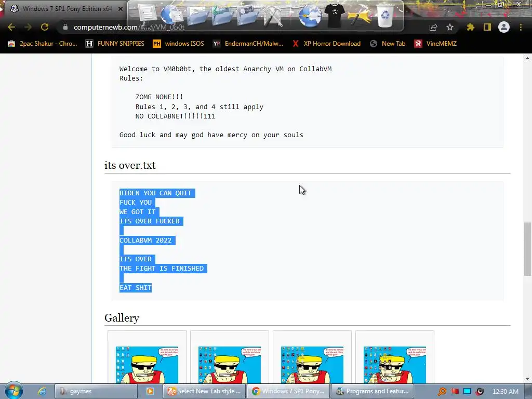Switch to the gaymes taskbar window
532x399 pixels.
point(96,391)
